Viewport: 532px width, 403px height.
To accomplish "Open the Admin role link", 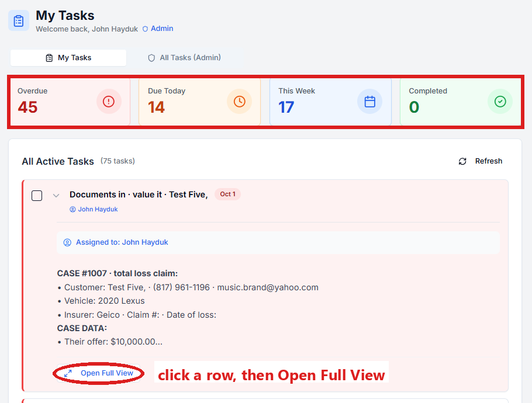I will click(162, 29).
